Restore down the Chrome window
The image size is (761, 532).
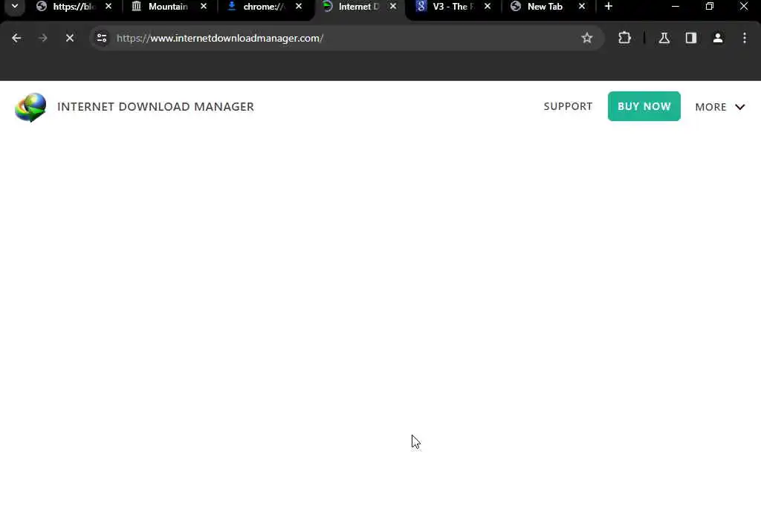pyautogui.click(x=710, y=6)
